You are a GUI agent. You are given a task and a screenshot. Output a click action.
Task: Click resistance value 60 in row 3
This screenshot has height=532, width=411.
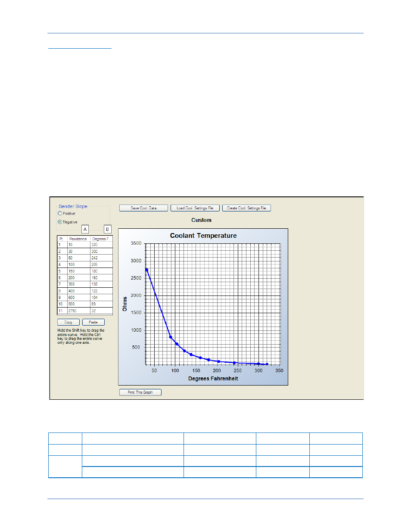pos(78,258)
